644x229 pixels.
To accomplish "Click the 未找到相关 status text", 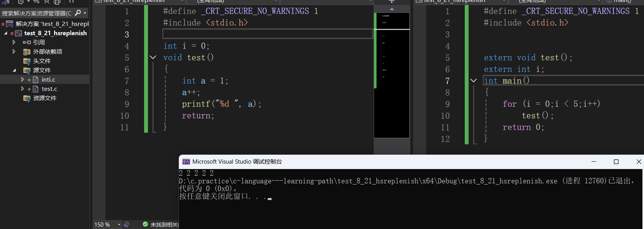I will tap(164, 225).
